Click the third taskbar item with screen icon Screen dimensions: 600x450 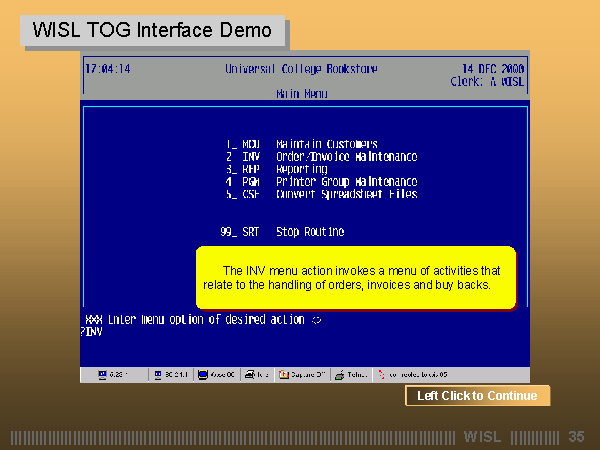[220, 375]
